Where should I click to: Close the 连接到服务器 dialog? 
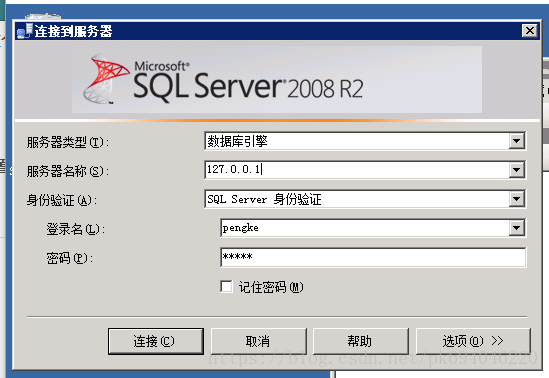[530, 31]
